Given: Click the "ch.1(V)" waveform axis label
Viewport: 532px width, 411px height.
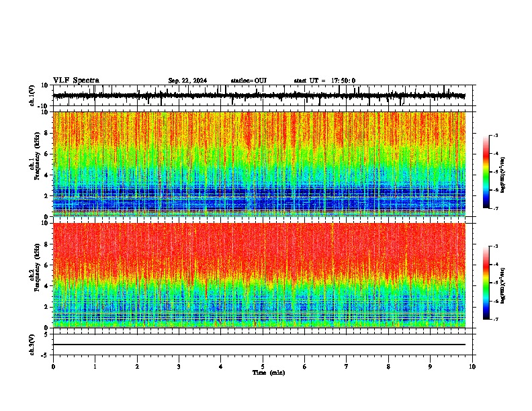Looking at the screenshot, I should coord(32,95).
